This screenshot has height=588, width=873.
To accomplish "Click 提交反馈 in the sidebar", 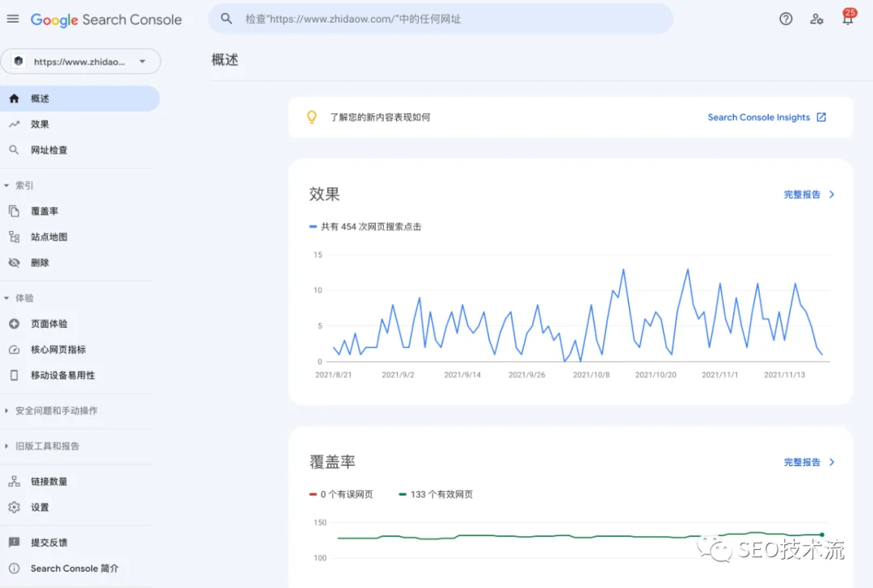I will click(49, 543).
